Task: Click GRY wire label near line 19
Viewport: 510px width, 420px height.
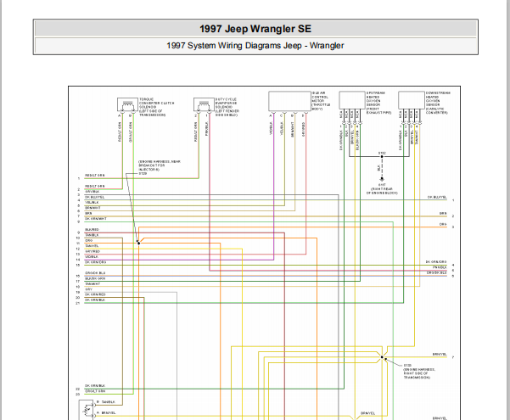Action: (88, 289)
